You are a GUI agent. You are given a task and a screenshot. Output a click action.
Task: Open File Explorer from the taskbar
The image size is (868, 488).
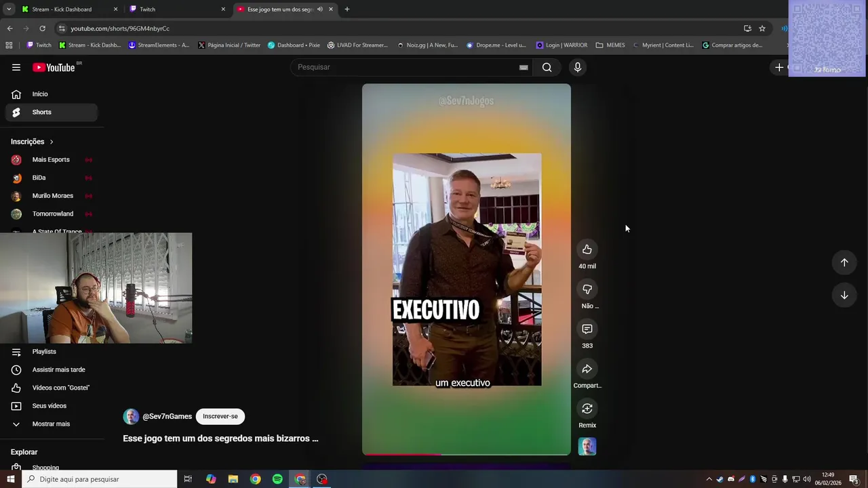[x=233, y=479]
